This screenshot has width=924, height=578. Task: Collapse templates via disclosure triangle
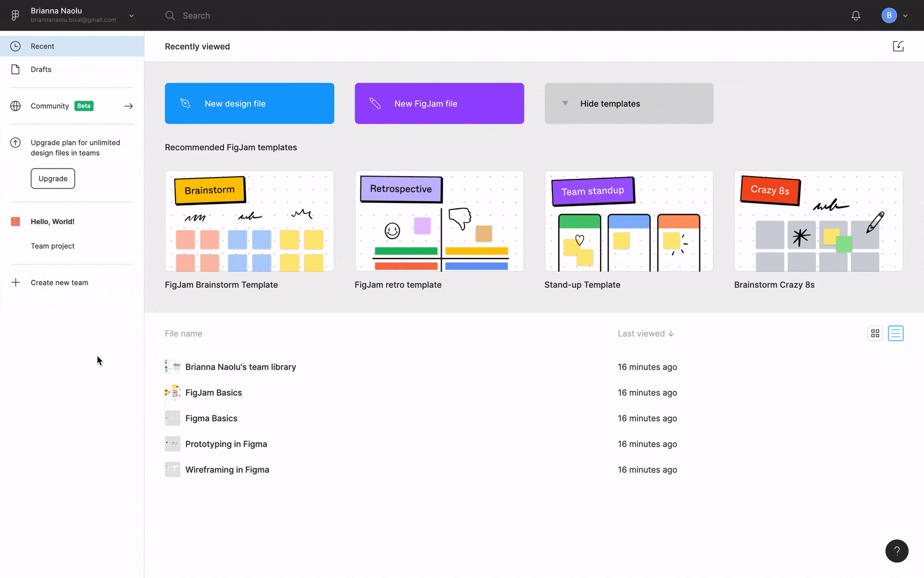pos(565,103)
